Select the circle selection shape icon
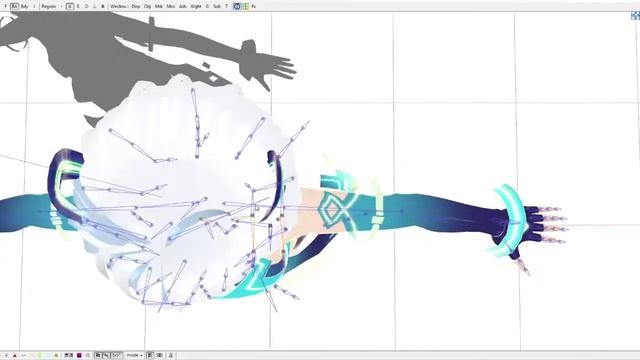This screenshot has width=640, height=360. tap(86, 7)
